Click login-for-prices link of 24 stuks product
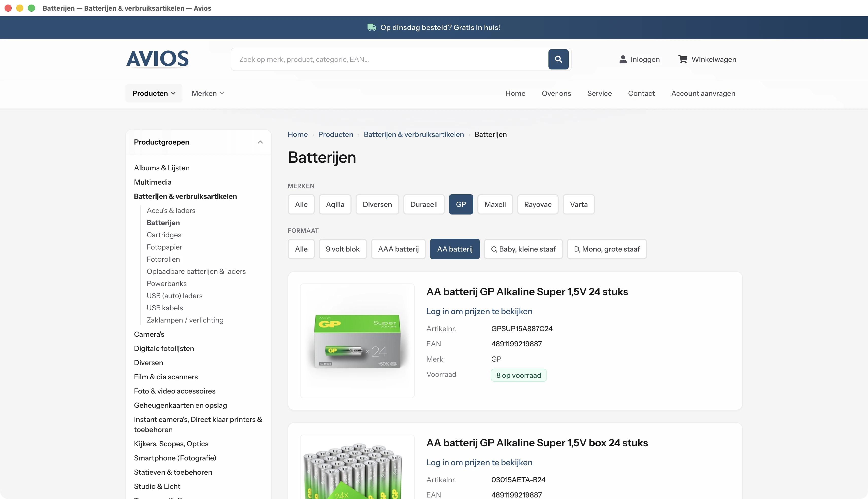Image resolution: width=868 pixels, height=499 pixels. (479, 312)
